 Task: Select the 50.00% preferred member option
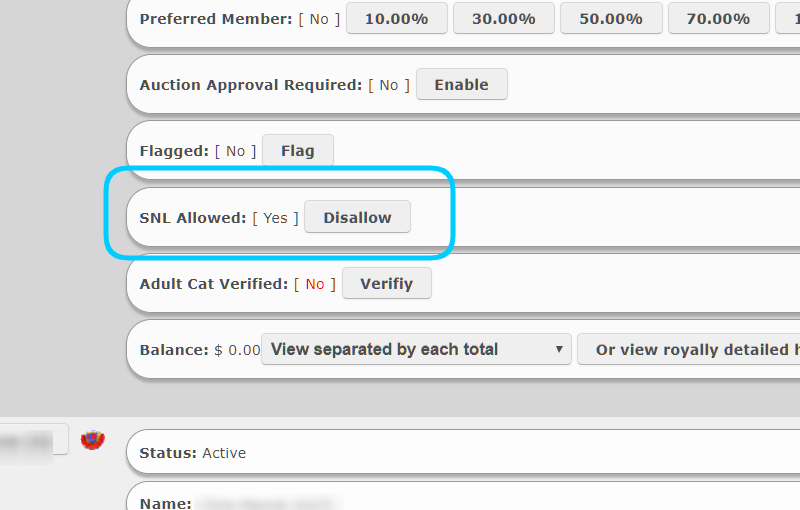coord(611,18)
